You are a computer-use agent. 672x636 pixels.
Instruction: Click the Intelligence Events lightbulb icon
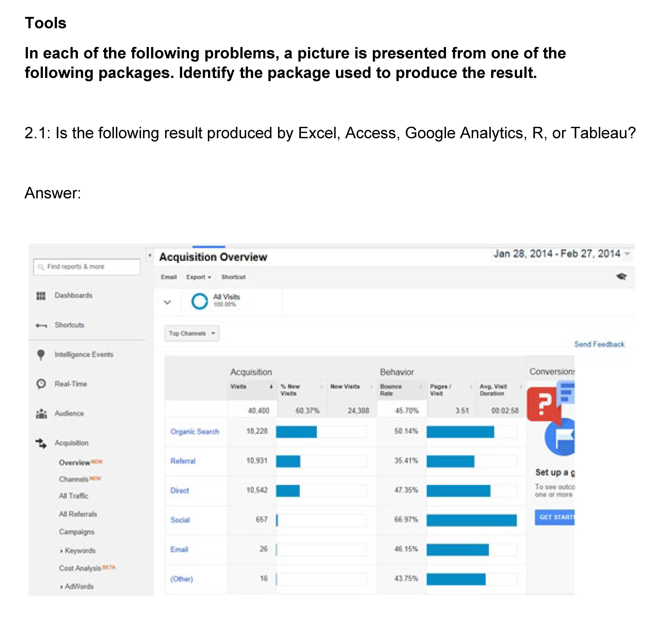[x=41, y=355]
